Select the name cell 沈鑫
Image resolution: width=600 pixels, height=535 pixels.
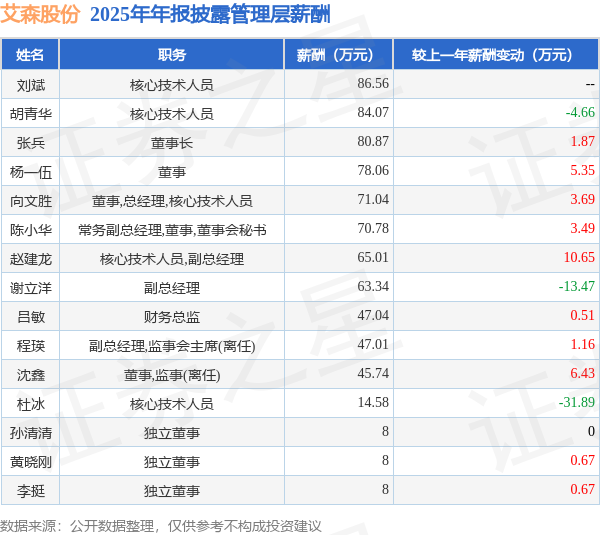(x=31, y=375)
